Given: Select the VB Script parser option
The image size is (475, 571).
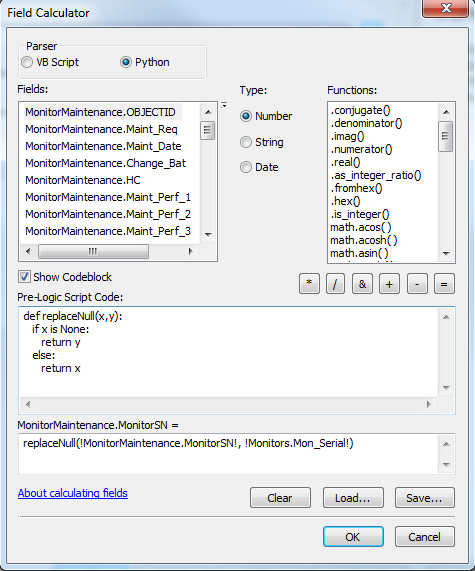Looking at the screenshot, I should click(x=27, y=62).
